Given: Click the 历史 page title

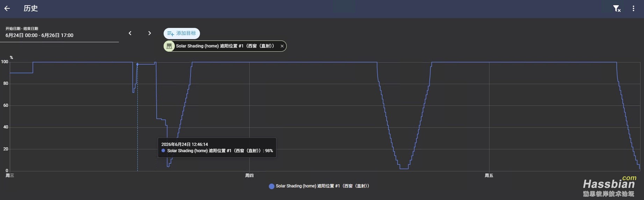Looking at the screenshot, I should [31, 8].
